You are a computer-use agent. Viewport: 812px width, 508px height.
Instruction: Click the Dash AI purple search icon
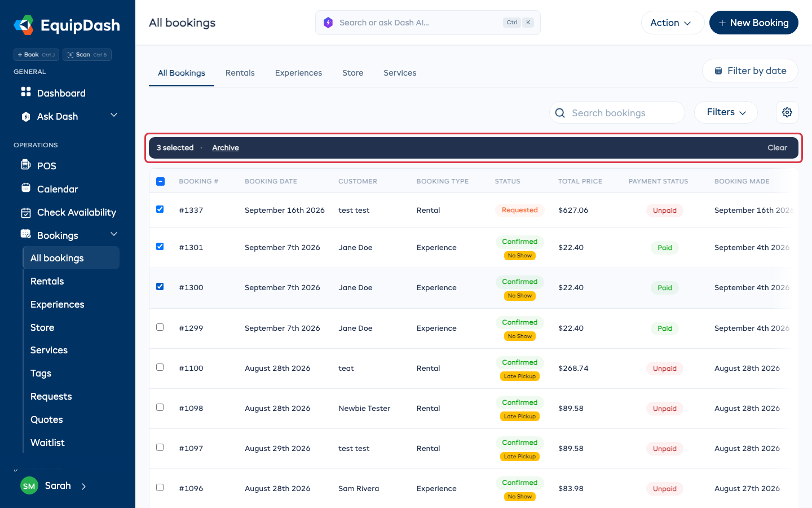coord(328,23)
